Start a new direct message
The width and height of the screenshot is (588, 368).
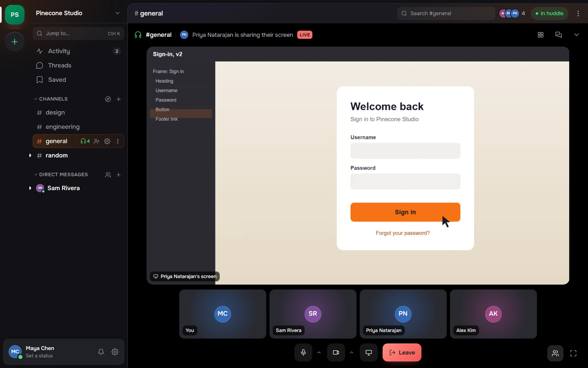pyautogui.click(x=119, y=175)
